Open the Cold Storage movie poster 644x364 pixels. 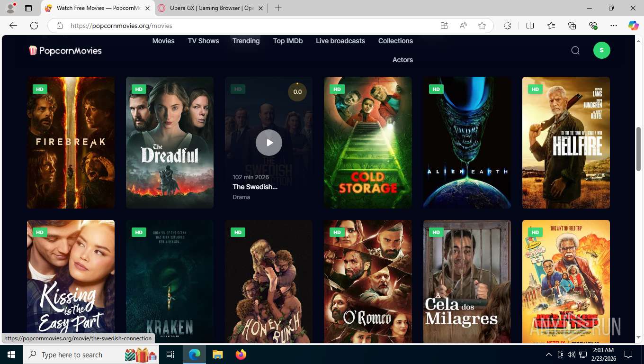[368, 143]
